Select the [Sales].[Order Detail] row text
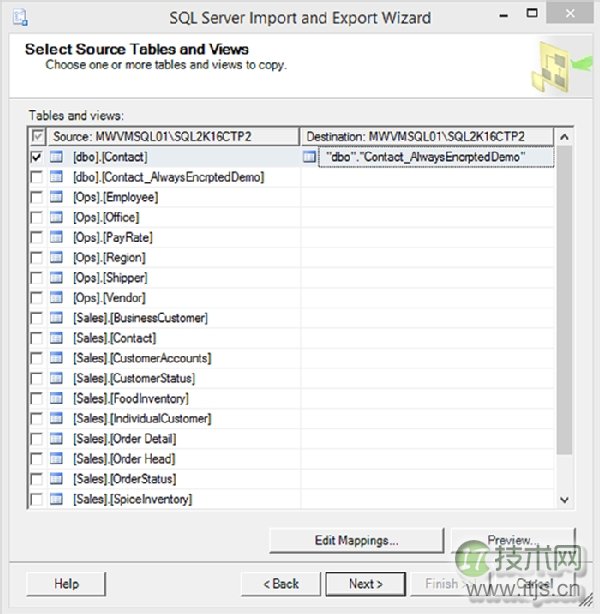The width and height of the screenshot is (600, 614). 125,439
